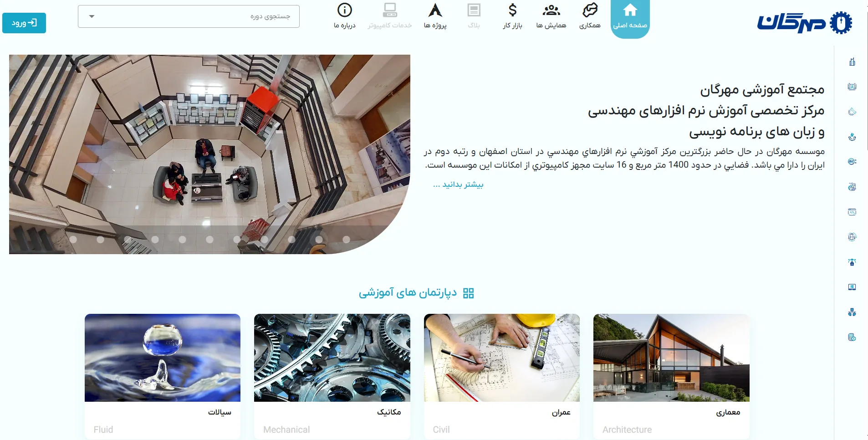This screenshot has width=868, height=440.
Task: Open the factory industry sidebar icon
Action: (852, 187)
